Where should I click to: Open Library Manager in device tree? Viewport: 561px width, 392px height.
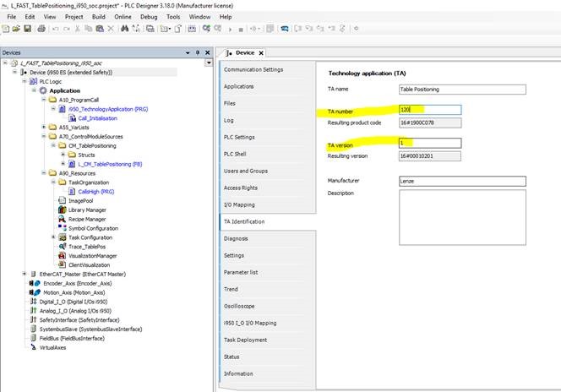86,210
